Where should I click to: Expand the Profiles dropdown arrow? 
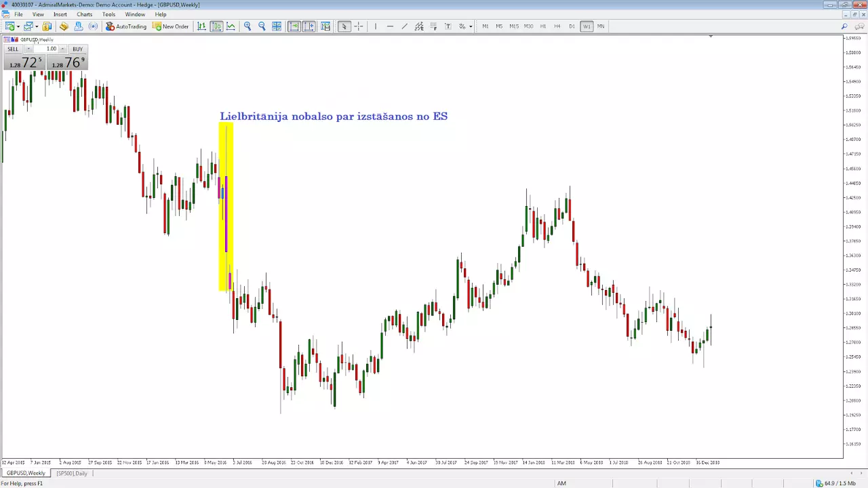pos(36,26)
